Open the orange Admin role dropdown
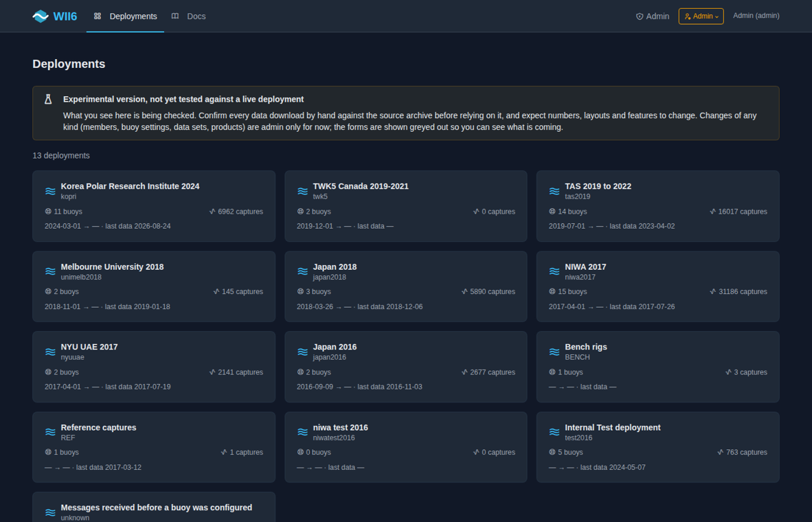 (701, 16)
